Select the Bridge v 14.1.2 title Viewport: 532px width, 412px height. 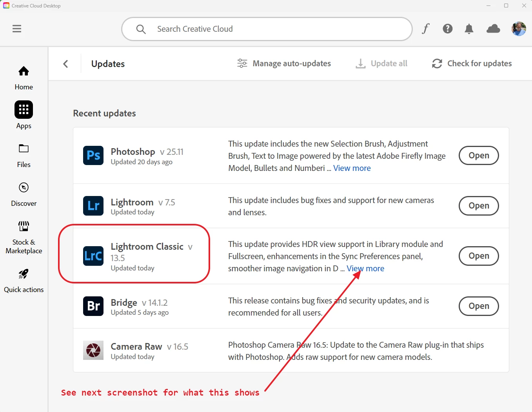click(x=139, y=303)
